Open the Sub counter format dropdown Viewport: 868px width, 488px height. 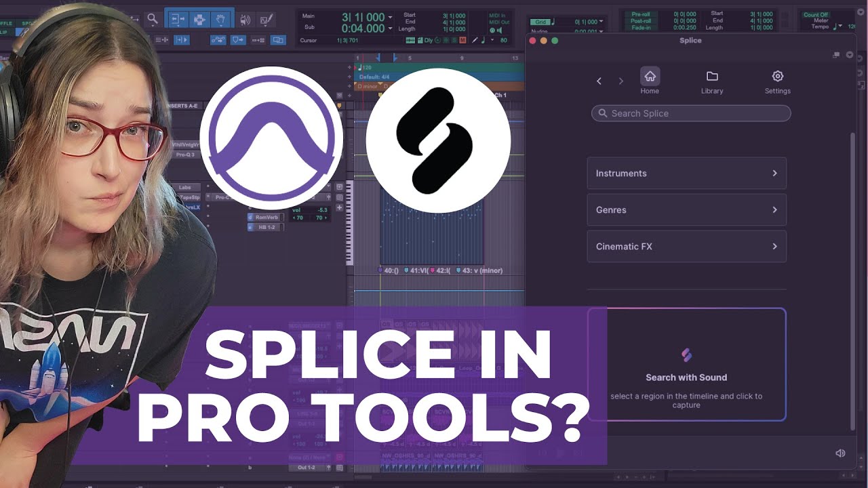[x=390, y=28]
